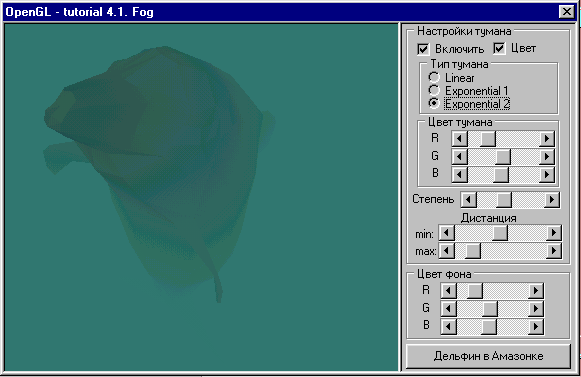Decrease Степень with its left arrow
The height and width of the screenshot is (377, 581).
pyautogui.click(x=469, y=200)
